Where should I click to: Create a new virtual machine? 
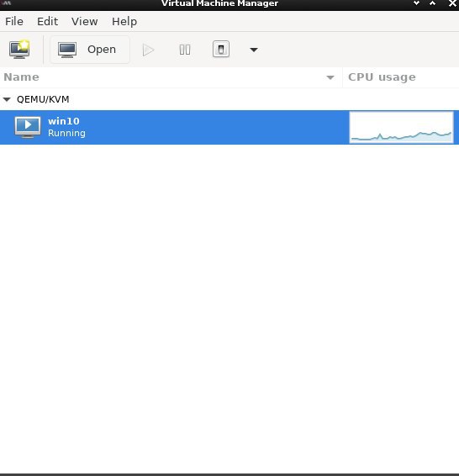click(x=19, y=50)
